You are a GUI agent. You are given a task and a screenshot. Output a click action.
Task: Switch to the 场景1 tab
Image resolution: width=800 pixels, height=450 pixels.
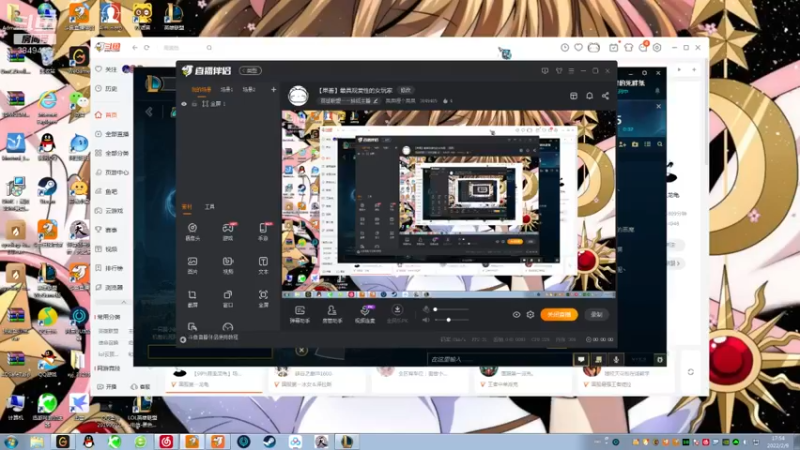pos(227,90)
